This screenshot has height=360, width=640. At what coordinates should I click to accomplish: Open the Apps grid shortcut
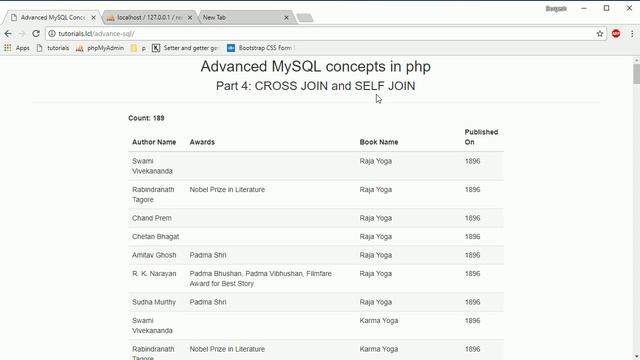click(17, 48)
